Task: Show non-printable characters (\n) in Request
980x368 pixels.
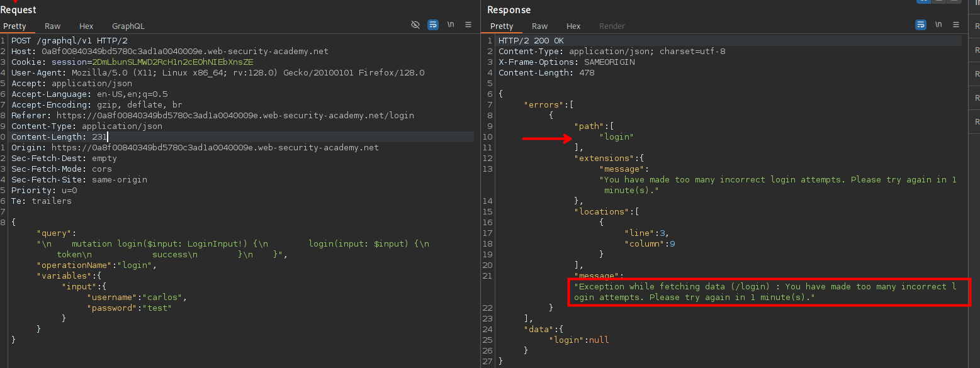Action: [x=451, y=25]
